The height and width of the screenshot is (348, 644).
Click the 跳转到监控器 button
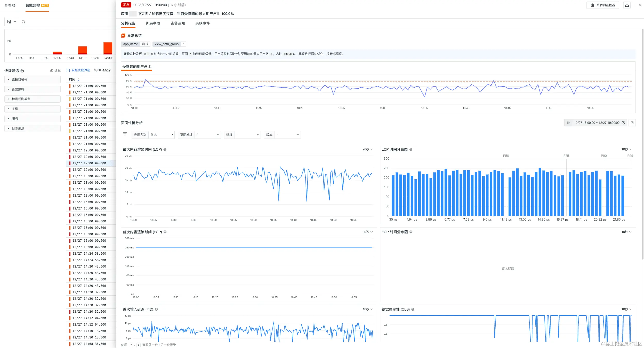pos(603,5)
